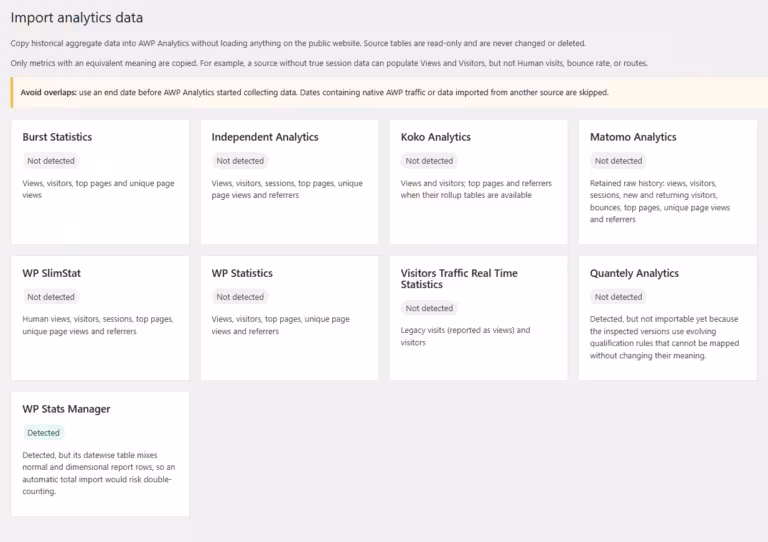768x542 pixels.
Task: Click the 'Legacy visits (reported as views)' description
Action: (465, 336)
